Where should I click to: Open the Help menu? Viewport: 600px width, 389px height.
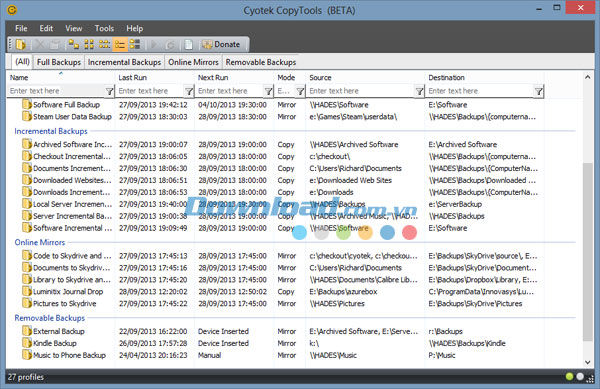click(134, 28)
